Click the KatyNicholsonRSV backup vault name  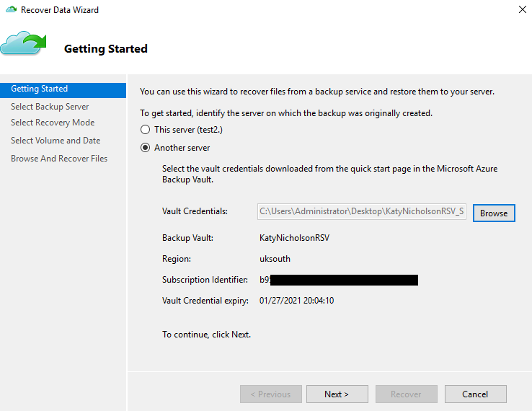(x=294, y=237)
